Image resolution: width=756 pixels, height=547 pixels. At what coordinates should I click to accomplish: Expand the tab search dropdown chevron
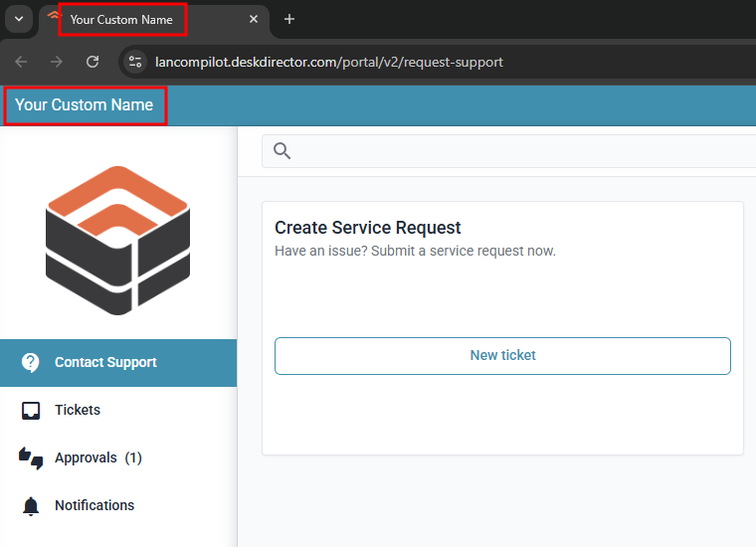pyautogui.click(x=18, y=19)
